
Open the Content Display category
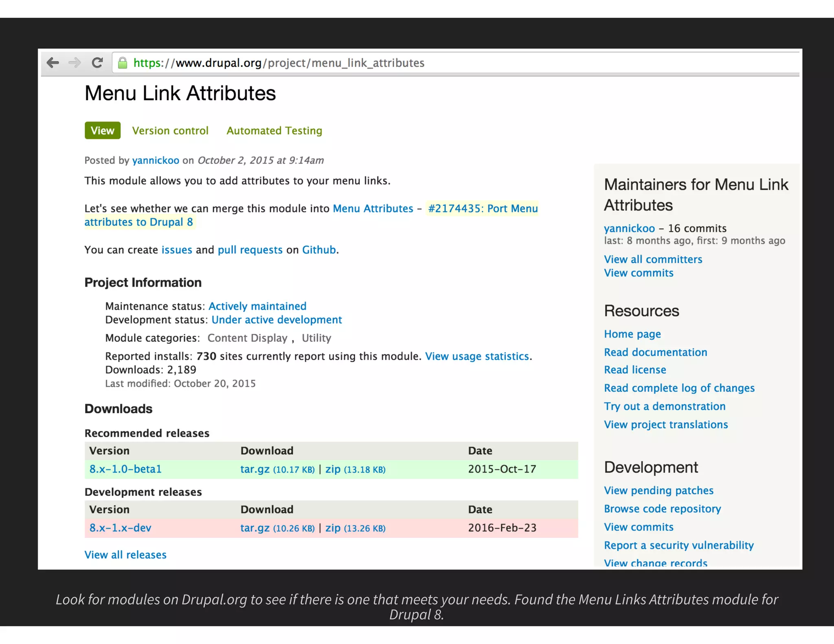coord(248,338)
